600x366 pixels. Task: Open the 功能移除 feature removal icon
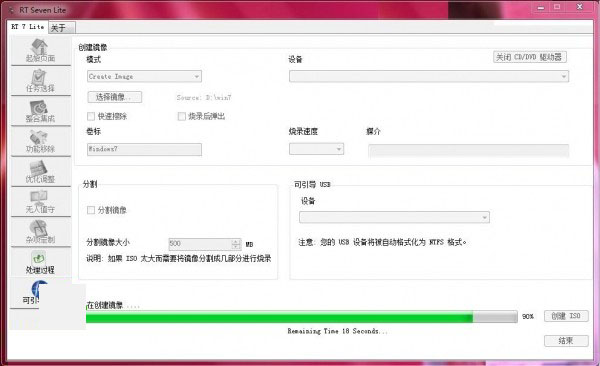click(41, 141)
